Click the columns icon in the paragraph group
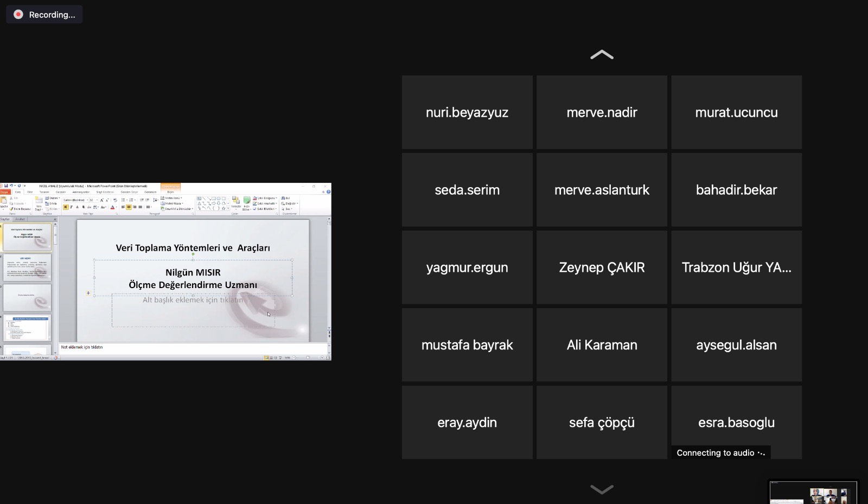Viewport: 868px width, 504px height. [148, 207]
